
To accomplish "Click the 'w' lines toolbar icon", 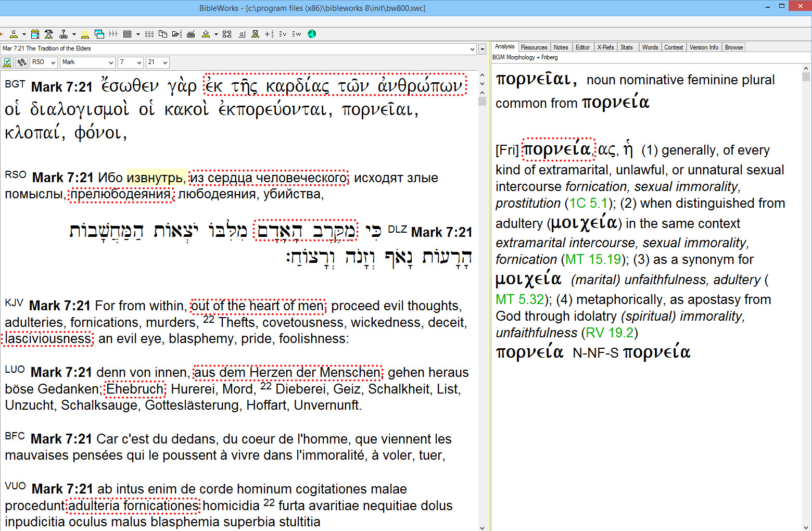I will click(x=297, y=34).
